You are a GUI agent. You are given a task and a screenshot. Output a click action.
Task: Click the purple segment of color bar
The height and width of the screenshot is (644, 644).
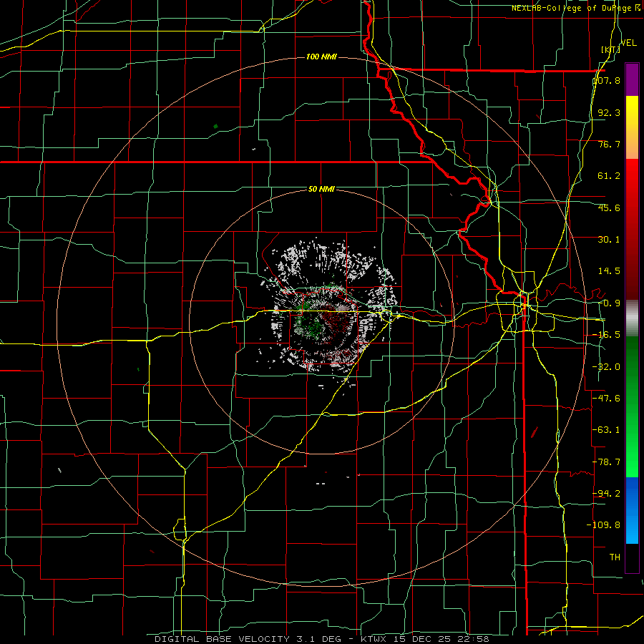(x=632, y=79)
